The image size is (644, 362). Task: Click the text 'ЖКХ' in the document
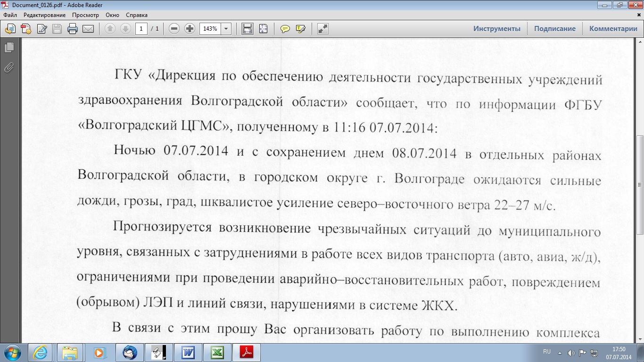[438, 305]
